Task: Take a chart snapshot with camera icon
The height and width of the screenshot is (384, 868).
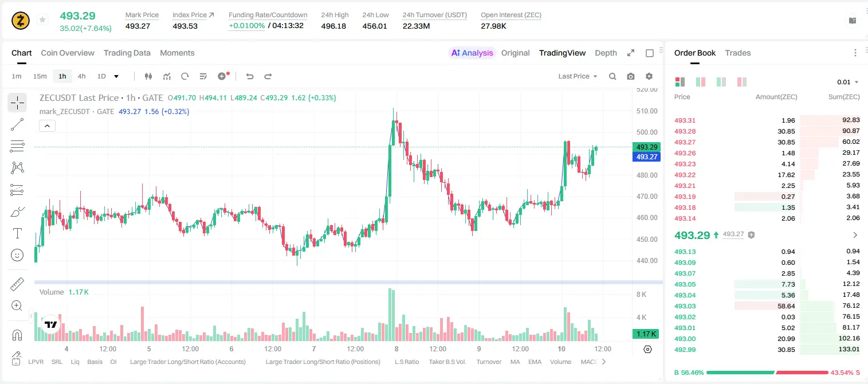Action: 631,76
